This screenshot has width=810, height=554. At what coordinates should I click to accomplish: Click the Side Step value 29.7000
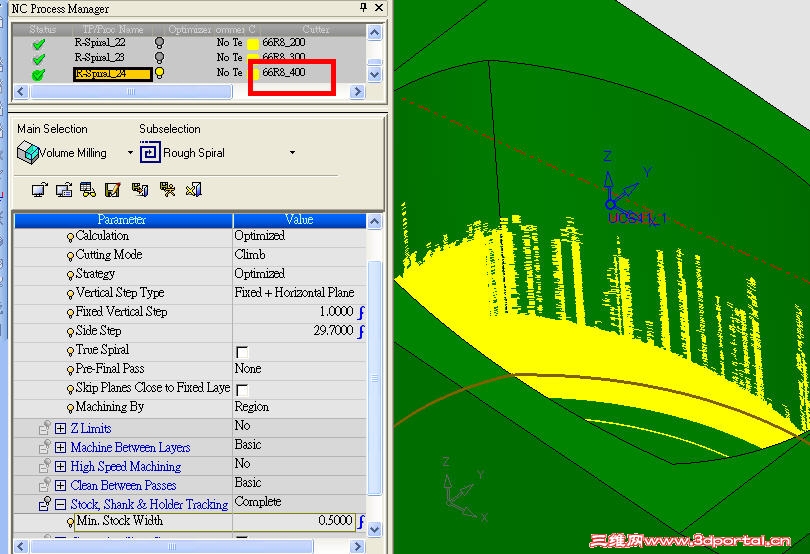pos(333,331)
